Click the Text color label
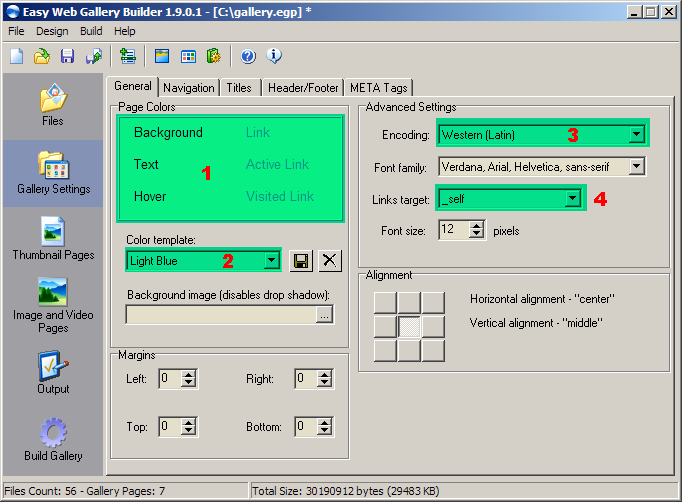The image size is (682, 502). 146,164
